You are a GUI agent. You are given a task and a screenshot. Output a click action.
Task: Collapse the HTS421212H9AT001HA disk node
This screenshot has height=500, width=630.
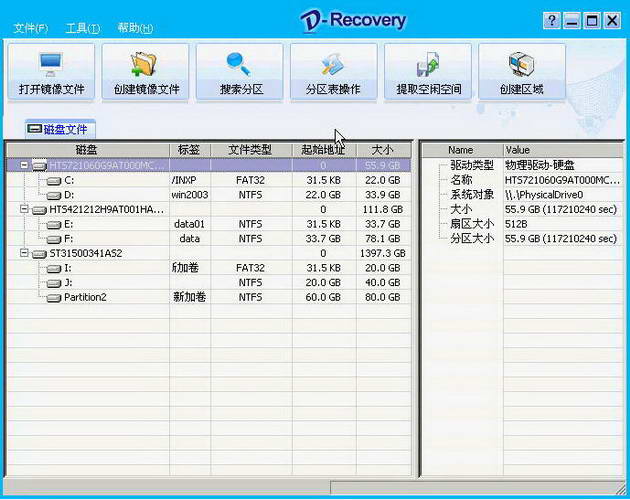click(24, 209)
